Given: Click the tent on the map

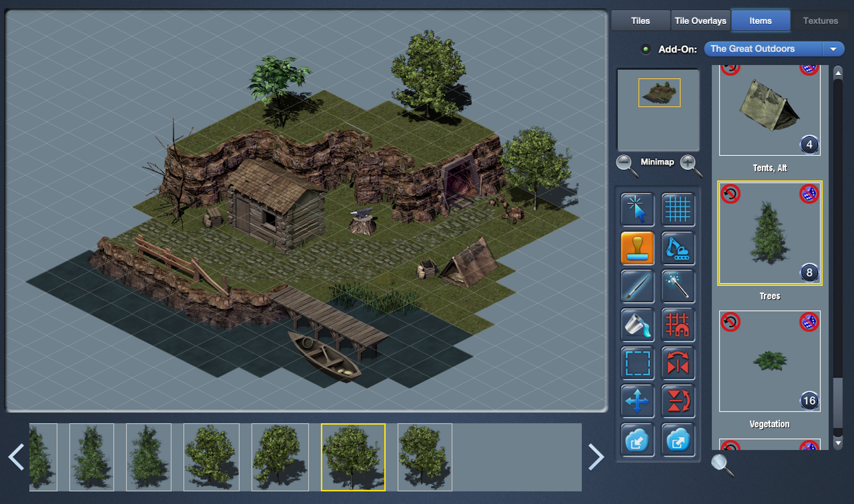Looking at the screenshot, I should (470, 263).
